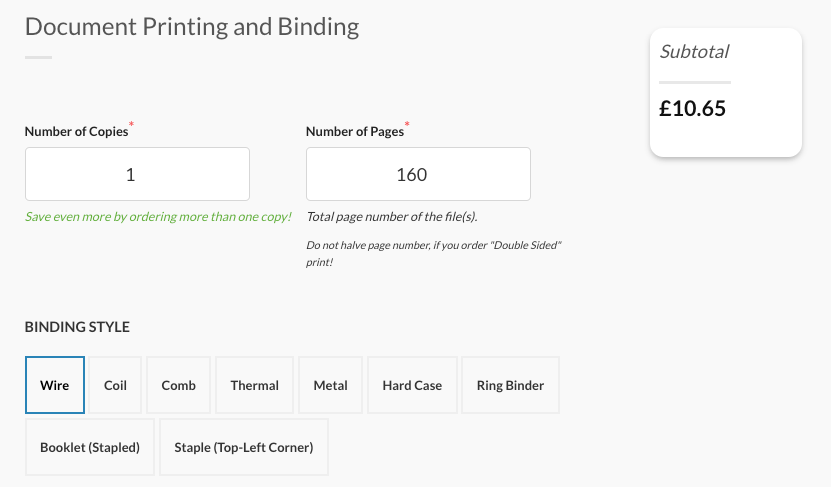Focus the Number of Pages input field
This screenshot has height=487, width=831.
(418, 174)
